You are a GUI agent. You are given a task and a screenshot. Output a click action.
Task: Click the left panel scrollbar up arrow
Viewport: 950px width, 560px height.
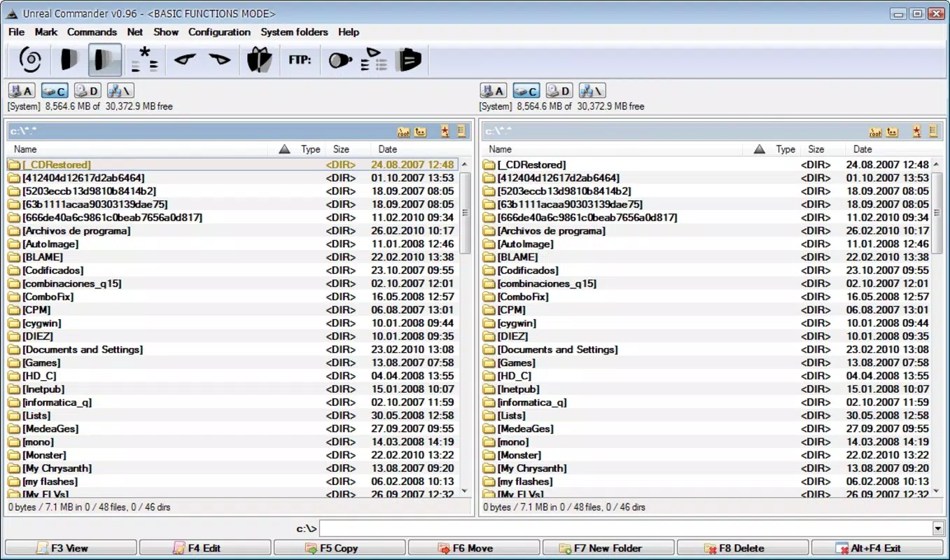(x=465, y=164)
